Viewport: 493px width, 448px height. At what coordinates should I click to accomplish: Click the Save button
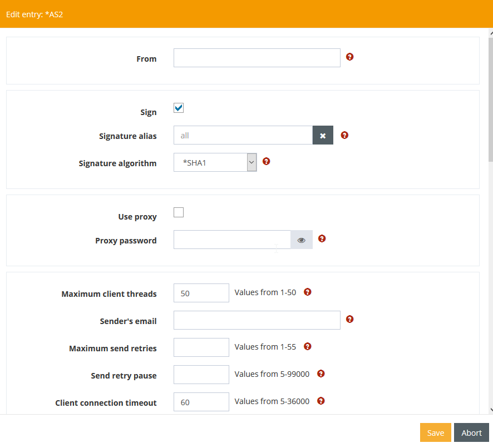coord(435,433)
